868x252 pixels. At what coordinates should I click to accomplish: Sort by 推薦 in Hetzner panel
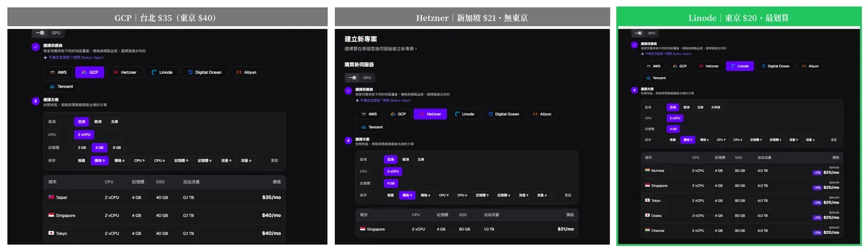[391, 195]
